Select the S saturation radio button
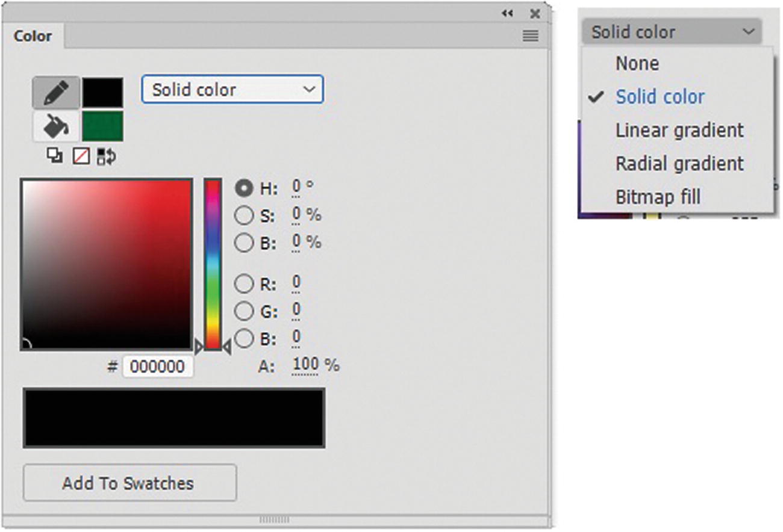 (x=244, y=215)
